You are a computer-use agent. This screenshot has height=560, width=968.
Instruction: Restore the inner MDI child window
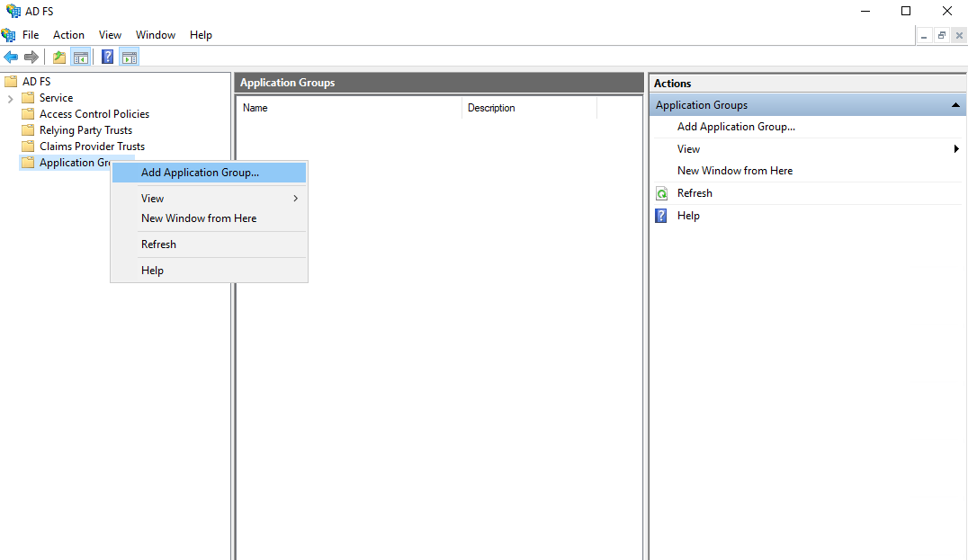tap(941, 36)
